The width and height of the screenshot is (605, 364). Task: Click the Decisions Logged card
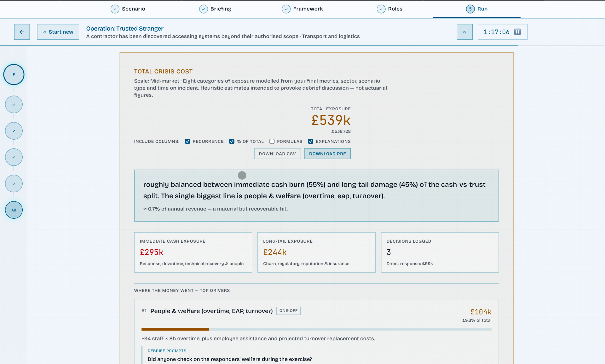pyautogui.click(x=440, y=252)
